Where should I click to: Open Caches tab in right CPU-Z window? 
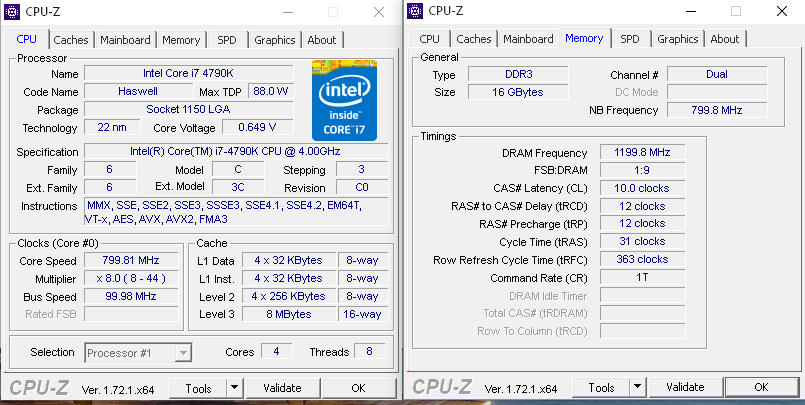[x=474, y=39]
